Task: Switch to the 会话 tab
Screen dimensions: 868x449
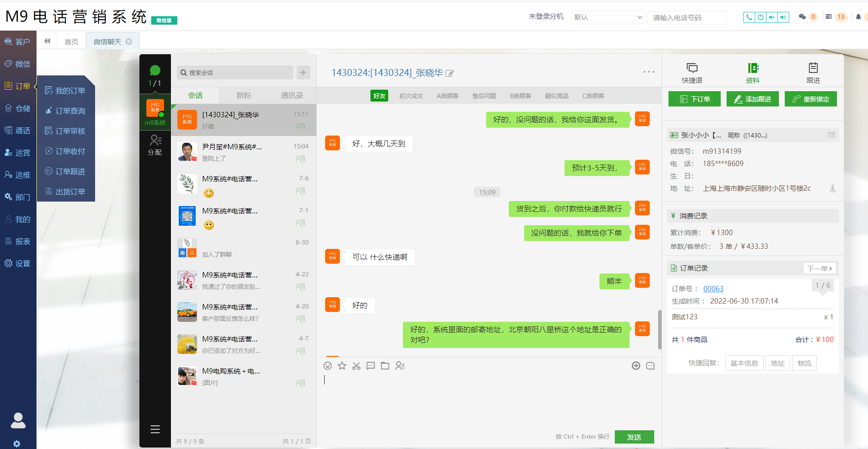Action: (195, 96)
